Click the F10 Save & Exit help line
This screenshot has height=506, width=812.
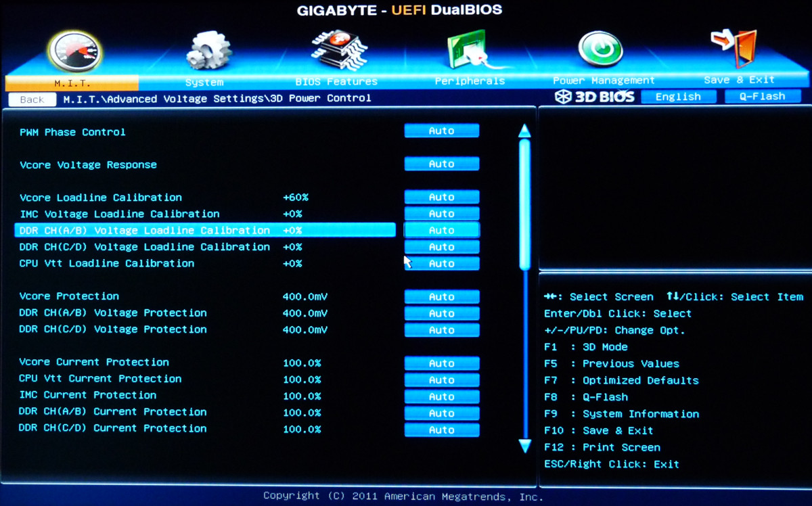pyautogui.click(x=599, y=430)
